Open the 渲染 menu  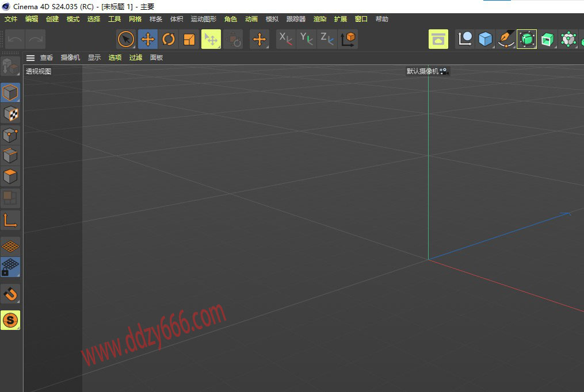[x=320, y=19]
